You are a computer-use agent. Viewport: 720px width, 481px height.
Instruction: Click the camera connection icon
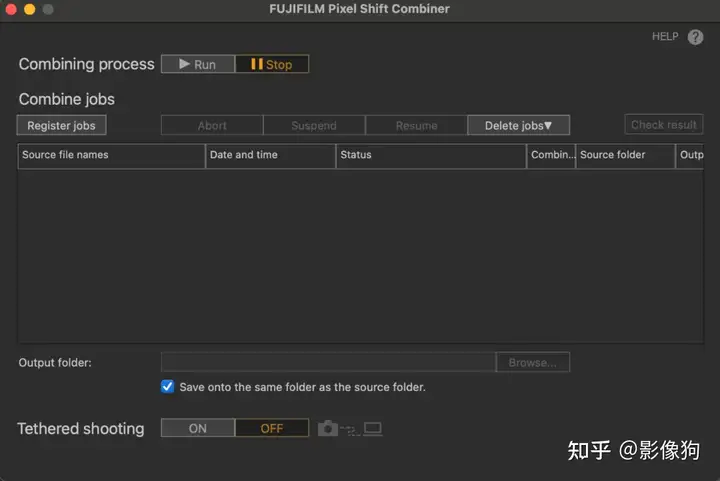pos(328,428)
